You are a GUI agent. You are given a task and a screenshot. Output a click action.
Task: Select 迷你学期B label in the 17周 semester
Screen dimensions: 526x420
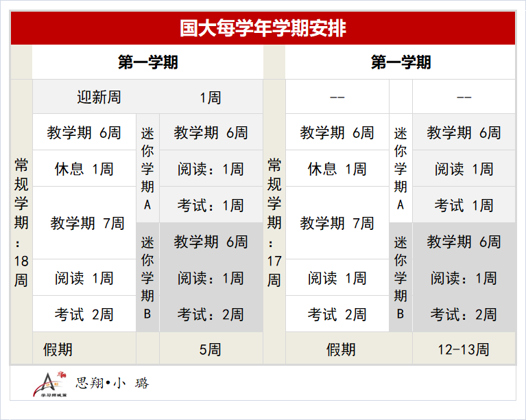pos(401,278)
